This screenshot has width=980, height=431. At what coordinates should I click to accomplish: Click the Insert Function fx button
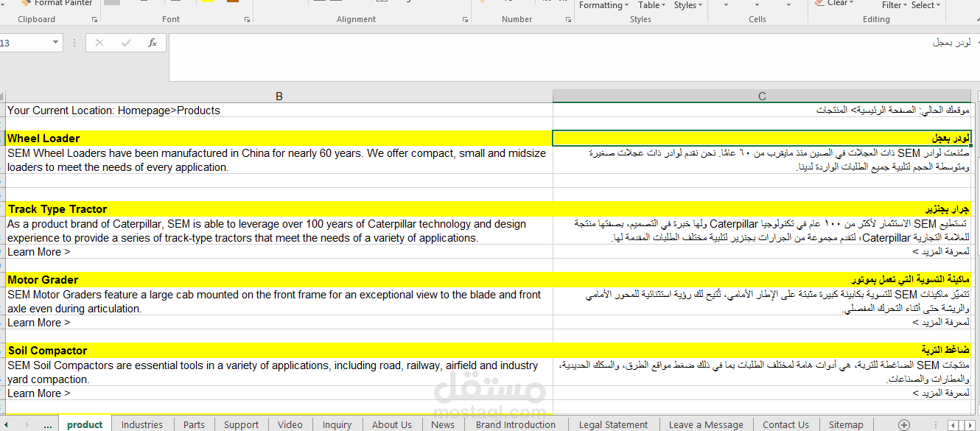[153, 43]
